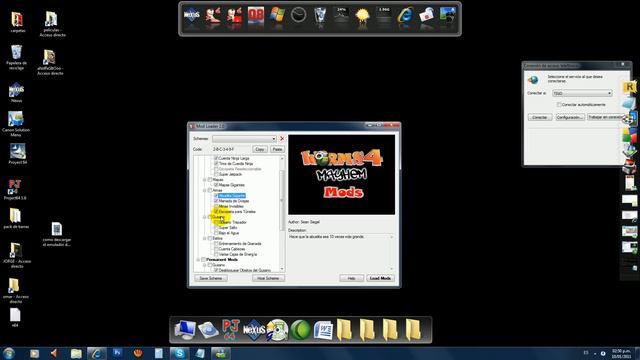Open the mail envelope icon in top dock
Image resolution: width=640 pixels, height=360 pixels.
pos(427,16)
